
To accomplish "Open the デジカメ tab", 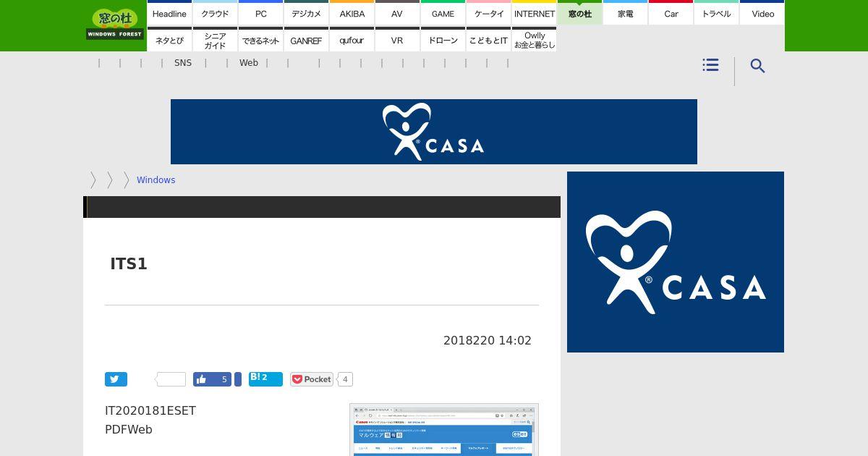I will (x=306, y=13).
